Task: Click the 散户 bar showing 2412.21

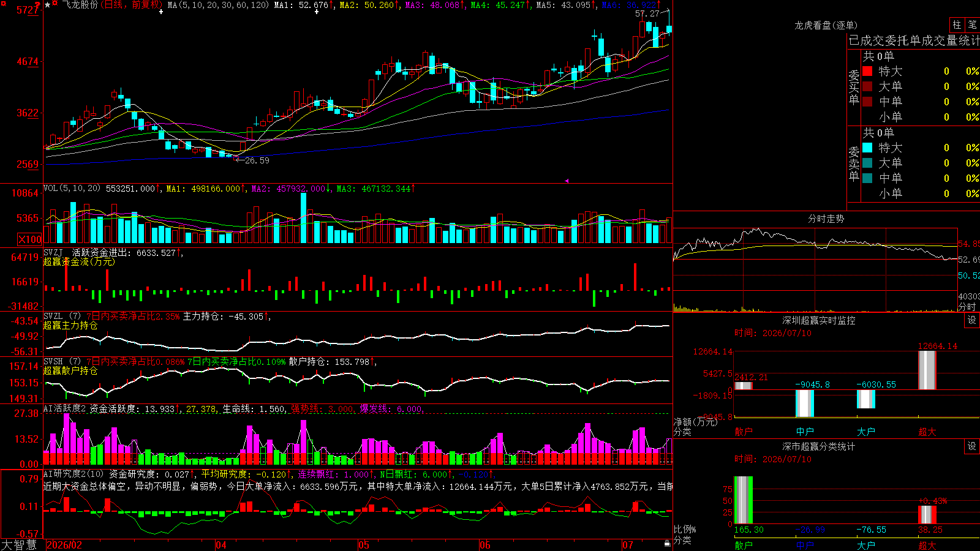Action: click(744, 386)
